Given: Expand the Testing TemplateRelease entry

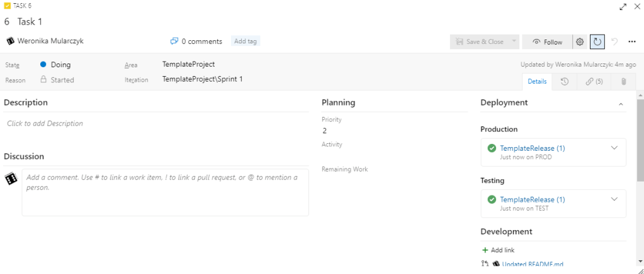Looking at the screenshot, I should (614, 199).
